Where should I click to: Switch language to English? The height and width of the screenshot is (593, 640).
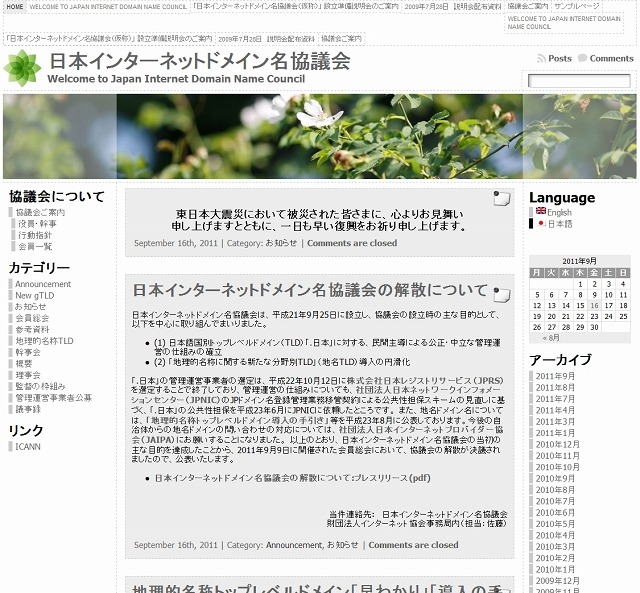[559, 212]
